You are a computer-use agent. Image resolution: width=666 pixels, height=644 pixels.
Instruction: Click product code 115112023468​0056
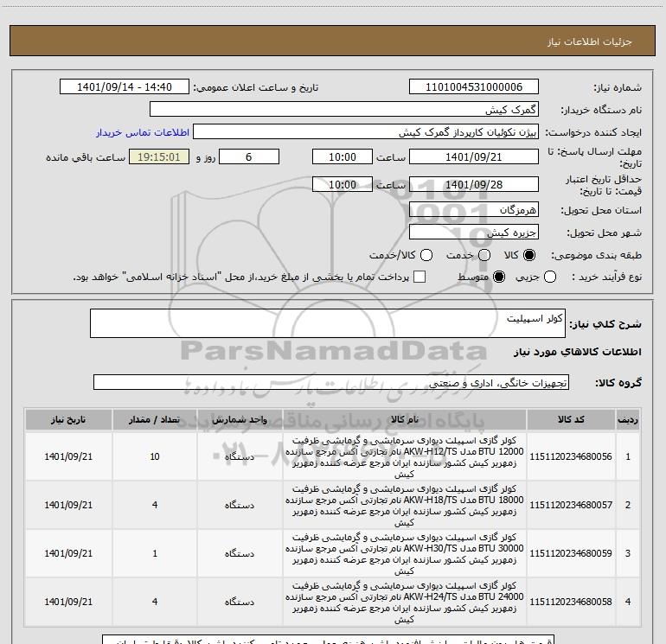pos(571,456)
